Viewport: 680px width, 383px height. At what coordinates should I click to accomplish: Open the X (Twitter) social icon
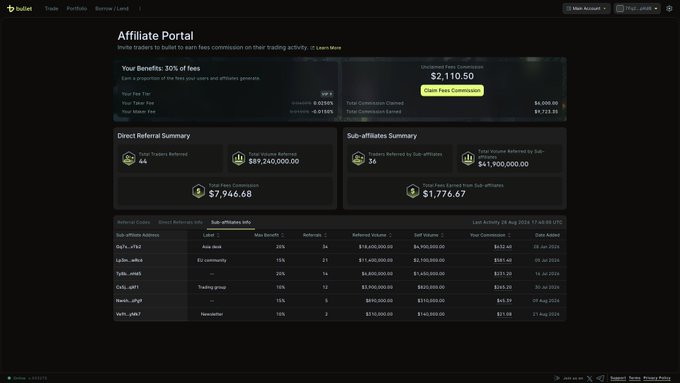(589, 378)
